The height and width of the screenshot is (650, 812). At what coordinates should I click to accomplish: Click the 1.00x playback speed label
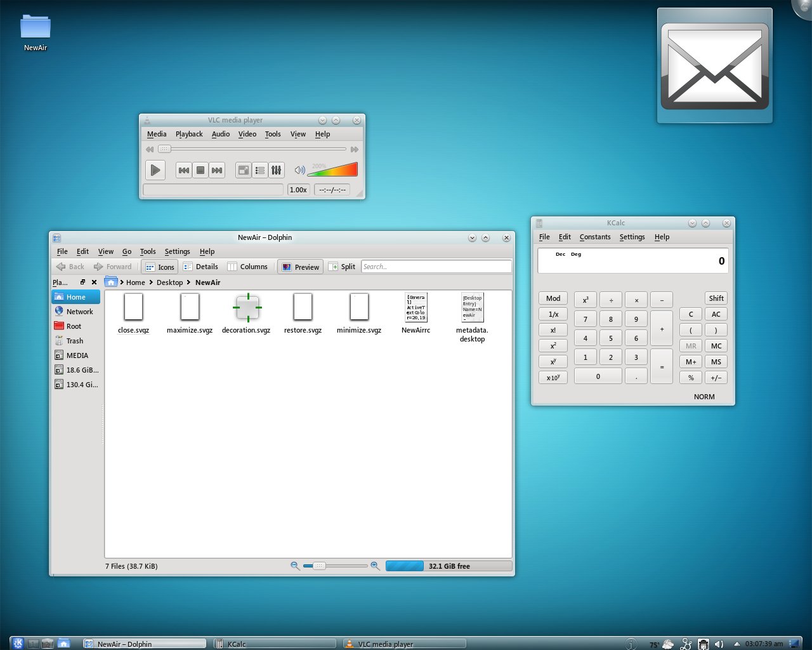tap(298, 190)
